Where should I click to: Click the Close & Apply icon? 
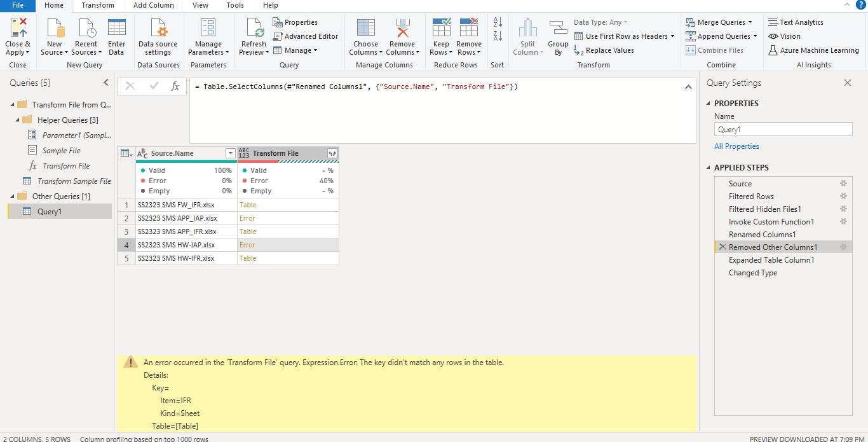[18, 28]
